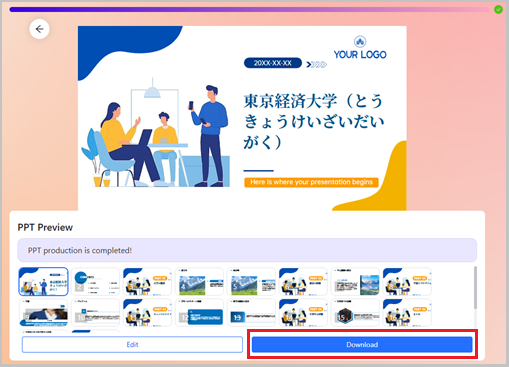Click the green checkmark completion icon
The height and width of the screenshot is (367, 509).
point(498,9)
